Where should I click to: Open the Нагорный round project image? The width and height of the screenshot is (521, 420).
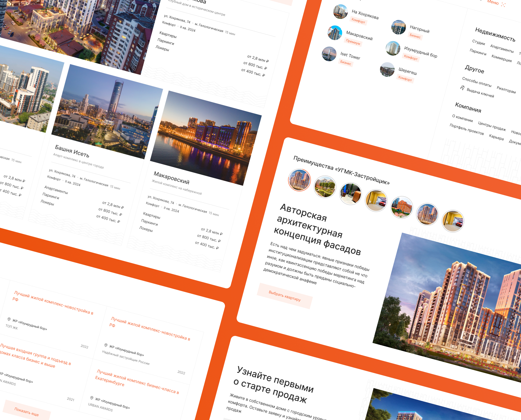coord(398,27)
